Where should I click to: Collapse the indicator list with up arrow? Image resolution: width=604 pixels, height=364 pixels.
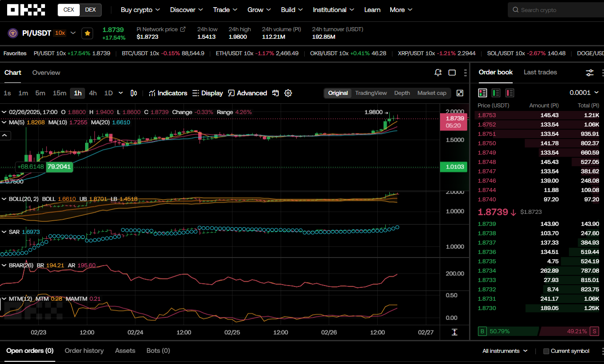coord(5,136)
